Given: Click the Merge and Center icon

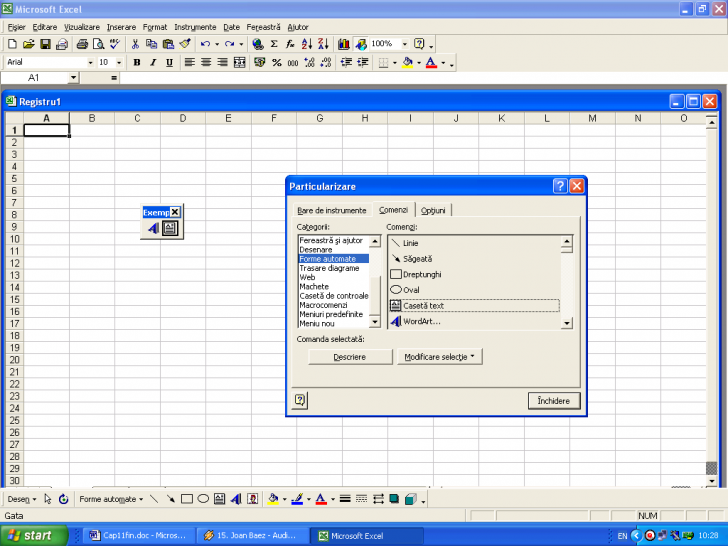Looking at the screenshot, I should pyautogui.click(x=239, y=62).
